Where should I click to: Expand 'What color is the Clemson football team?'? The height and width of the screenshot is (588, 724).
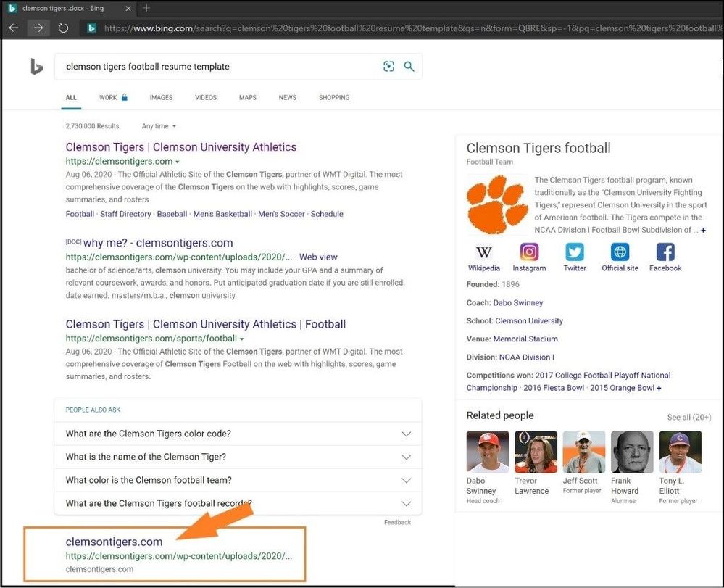[x=238, y=481]
